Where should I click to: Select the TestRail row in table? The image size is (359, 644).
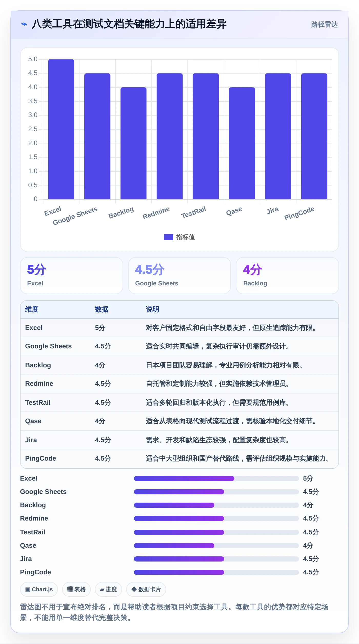(x=180, y=402)
